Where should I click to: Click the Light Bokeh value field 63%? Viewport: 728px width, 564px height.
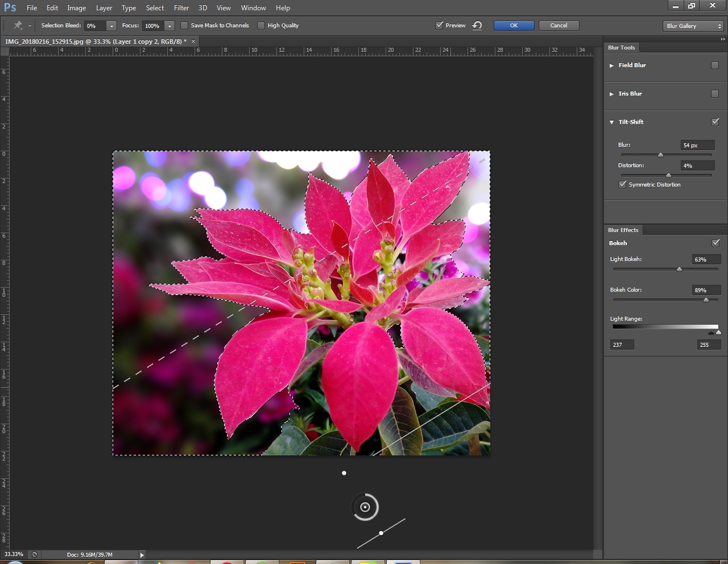click(x=706, y=259)
